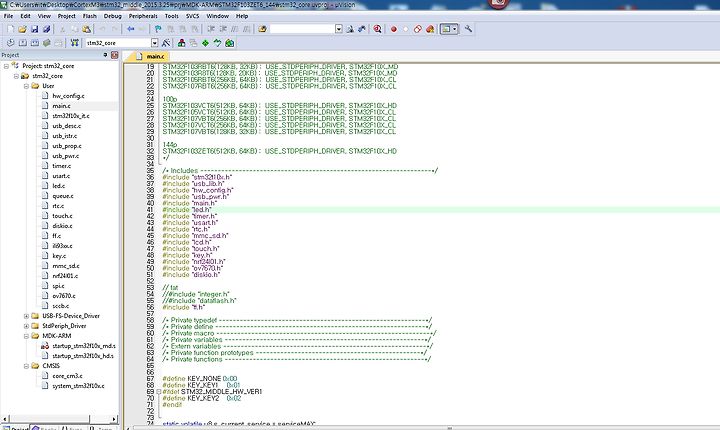This screenshot has height=430, width=720.
Task: Open the SVCS menu
Action: (x=193, y=16)
